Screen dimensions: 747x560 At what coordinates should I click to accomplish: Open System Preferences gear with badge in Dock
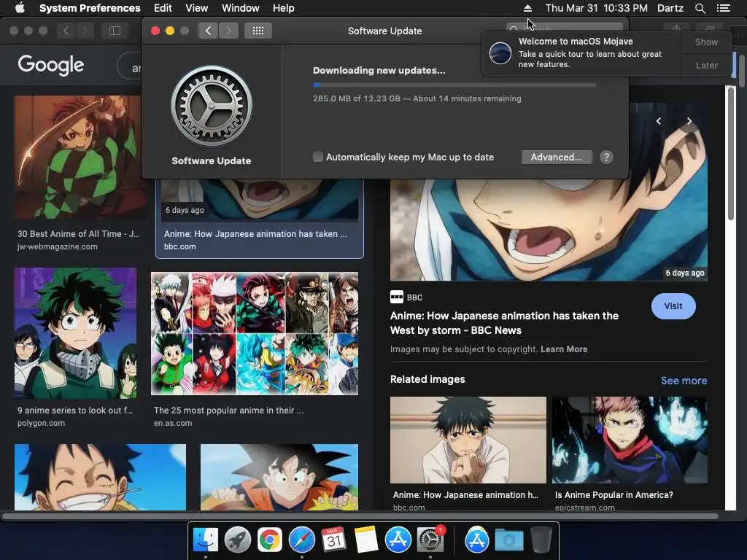430,540
